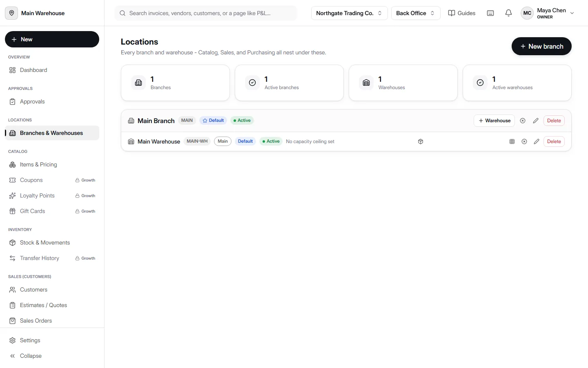Open Estimates / Quotes
Screen dimensions: 588x368
pos(52,305)
